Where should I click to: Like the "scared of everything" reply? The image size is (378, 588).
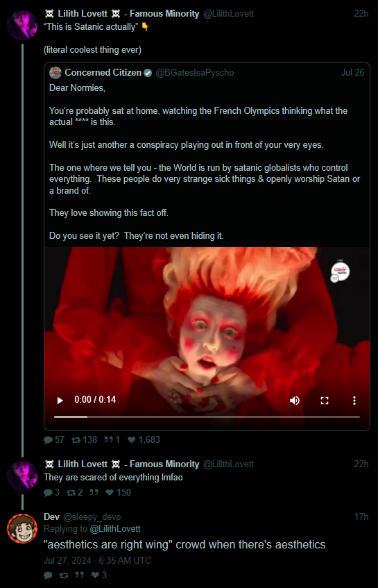tap(118, 492)
